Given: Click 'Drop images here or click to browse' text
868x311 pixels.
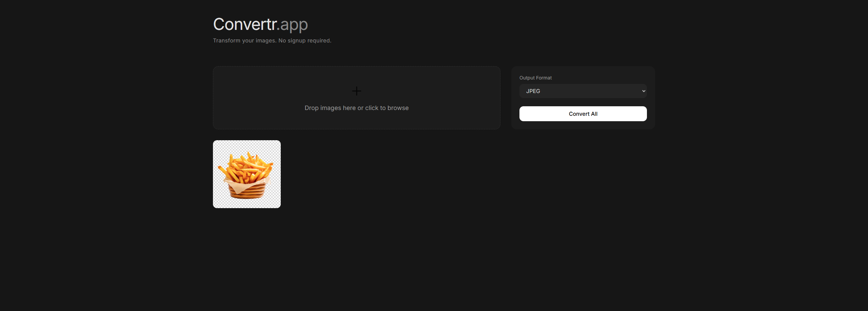Looking at the screenshot, I should [356, 108].
